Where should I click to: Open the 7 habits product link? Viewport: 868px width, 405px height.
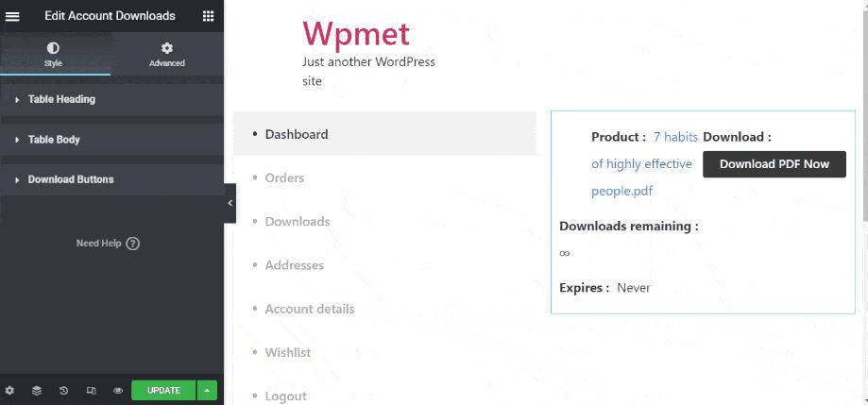point(644,164)
